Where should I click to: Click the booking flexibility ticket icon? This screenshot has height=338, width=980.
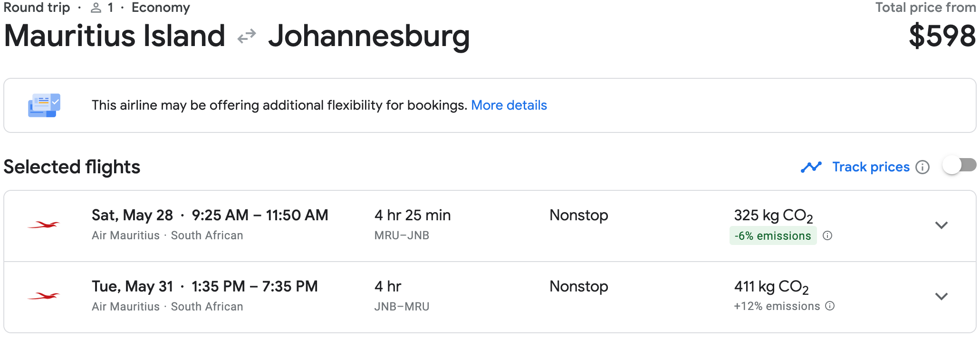pos(44,105)
